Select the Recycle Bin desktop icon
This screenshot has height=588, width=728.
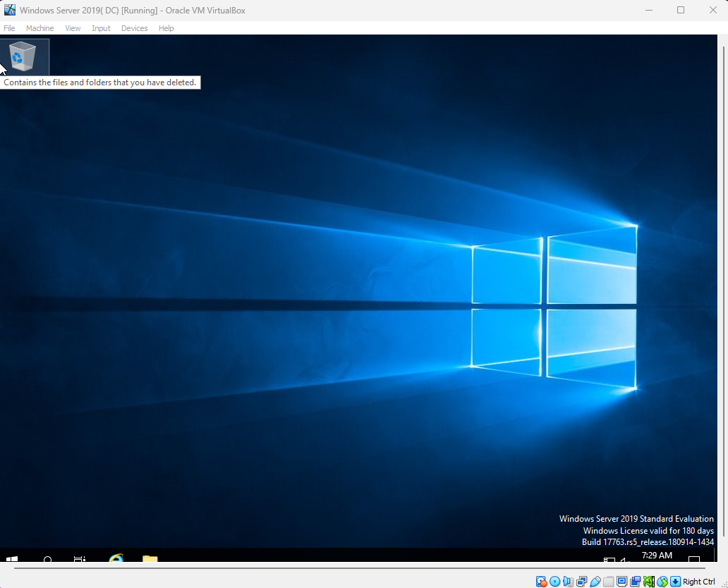[x=23, y=56]
